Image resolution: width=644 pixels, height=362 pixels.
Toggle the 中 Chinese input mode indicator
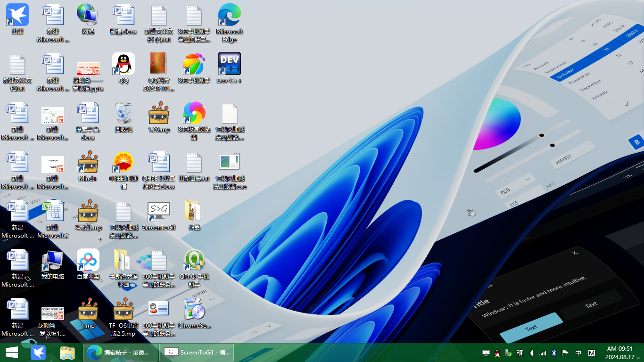click(578, 353)
